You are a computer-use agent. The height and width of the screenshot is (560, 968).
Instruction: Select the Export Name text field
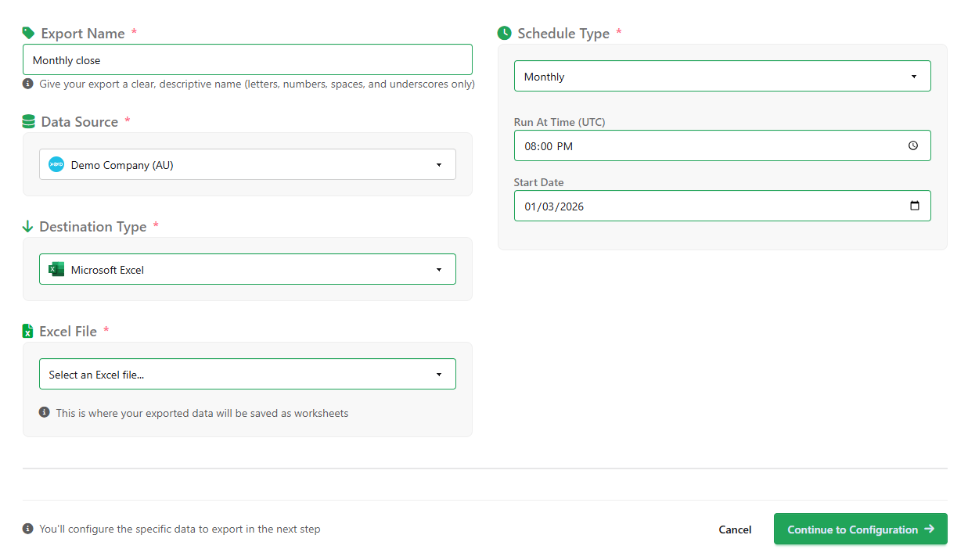pos(247,59)
